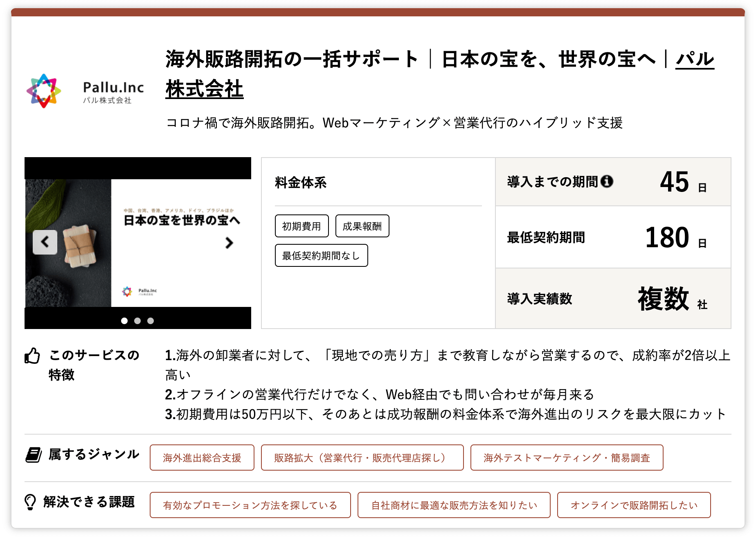Click the lightbulb icon beside 解決できる課題
The image size is (756, 541).
click(30, 502)
